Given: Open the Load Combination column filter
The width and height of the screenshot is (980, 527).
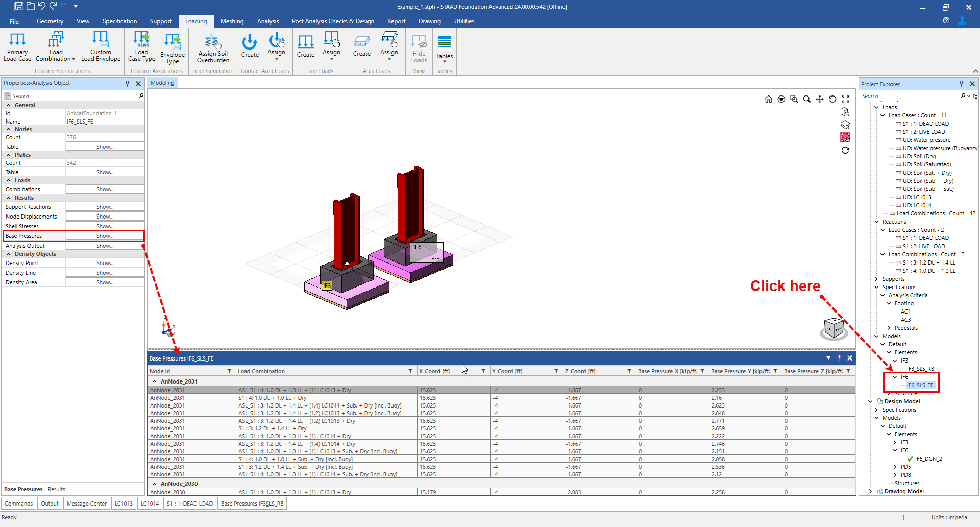Looking at the screenshot, I should [410, 371].
